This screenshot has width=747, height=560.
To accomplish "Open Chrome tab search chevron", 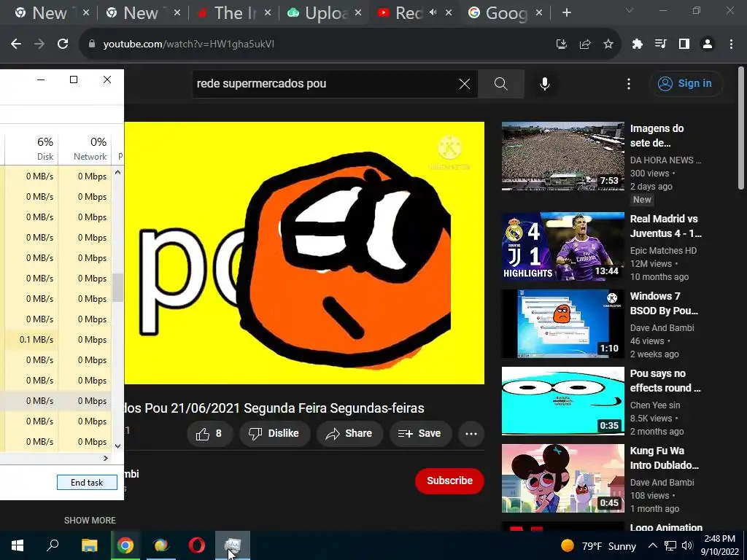I will (x=630, y=10).
